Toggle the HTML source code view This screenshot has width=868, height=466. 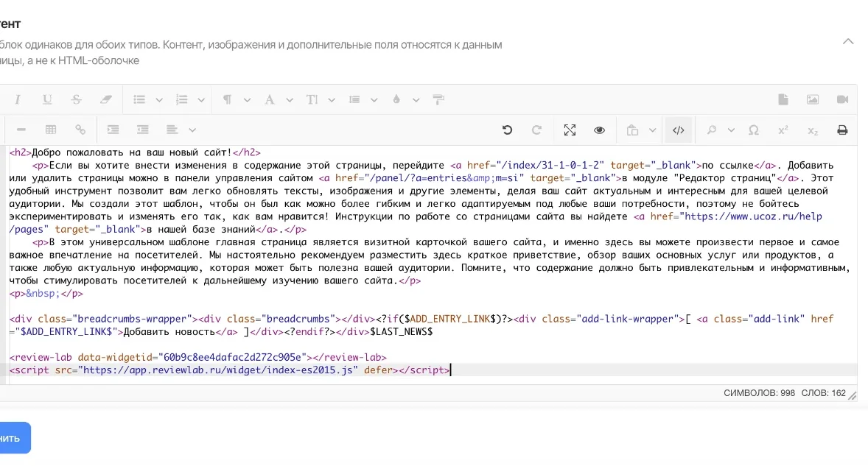pos(678,130)
